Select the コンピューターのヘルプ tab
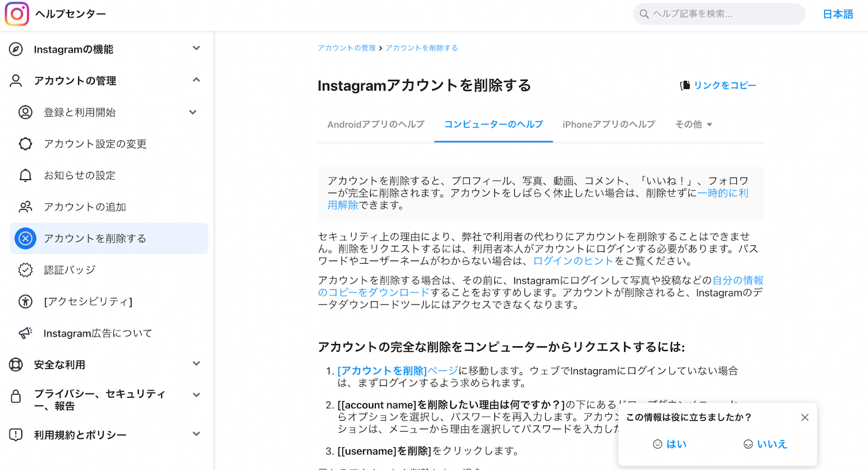 [494, 125]
